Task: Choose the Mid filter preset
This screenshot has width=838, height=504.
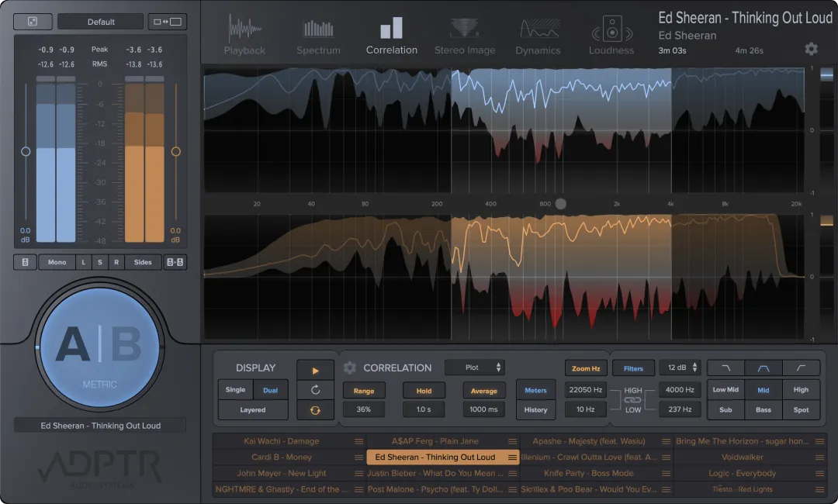Action: [x=764, y=390]
